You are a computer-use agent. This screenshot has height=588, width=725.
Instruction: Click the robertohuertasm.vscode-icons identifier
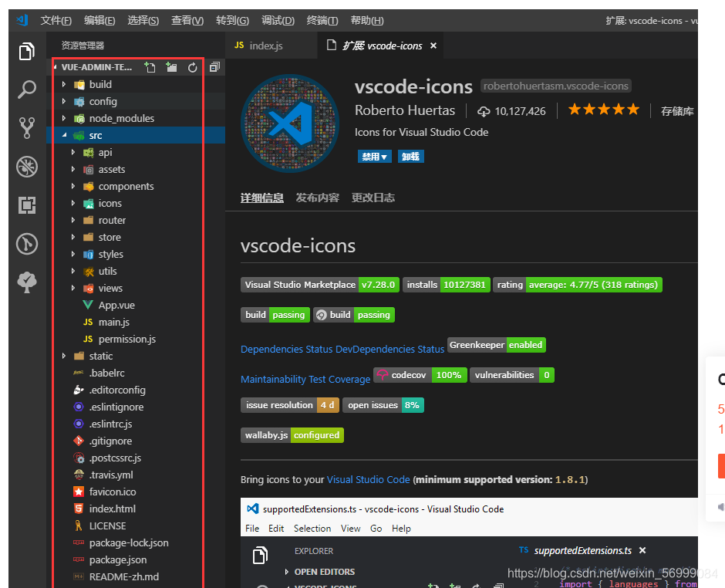(x=556, y=86)
